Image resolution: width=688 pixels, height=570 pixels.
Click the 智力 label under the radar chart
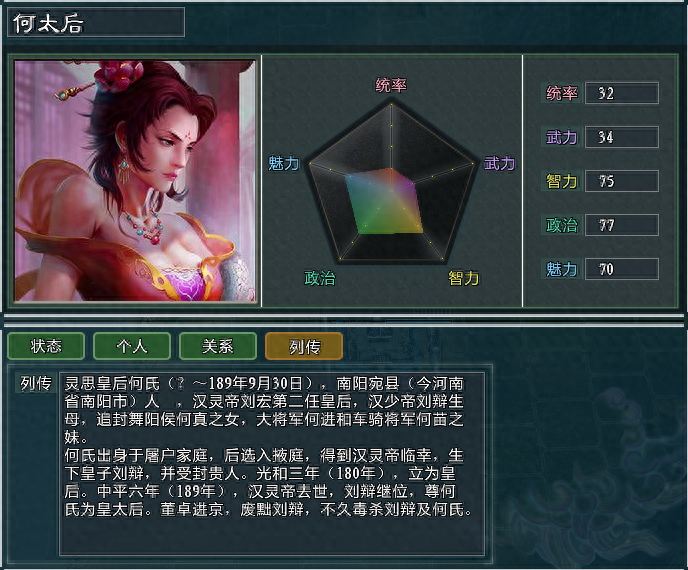point(463,278)
